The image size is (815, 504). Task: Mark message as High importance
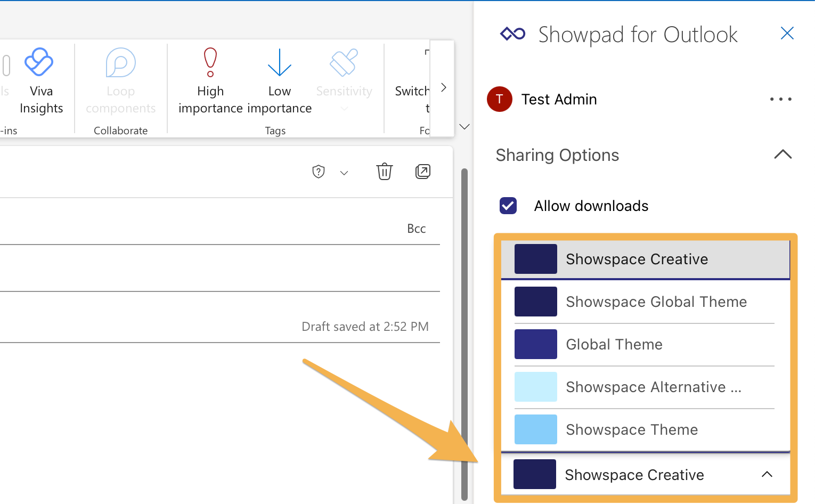(210, 82)
